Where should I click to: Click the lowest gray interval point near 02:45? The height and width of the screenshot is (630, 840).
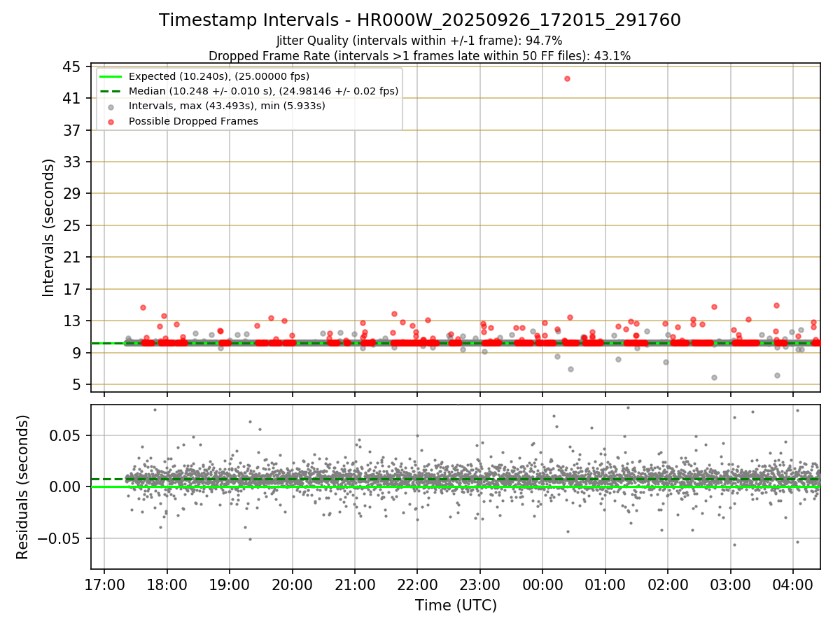[714, 377]
